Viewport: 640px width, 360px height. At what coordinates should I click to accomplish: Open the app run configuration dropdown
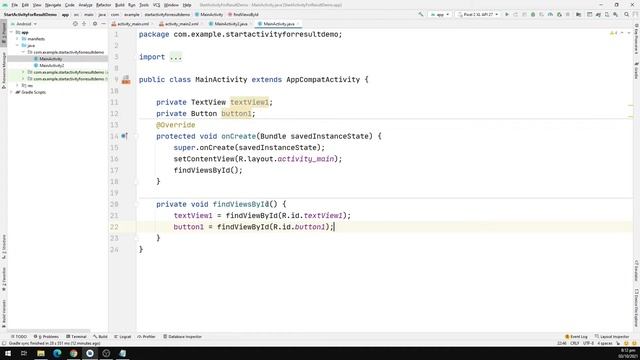click(440, 14)
